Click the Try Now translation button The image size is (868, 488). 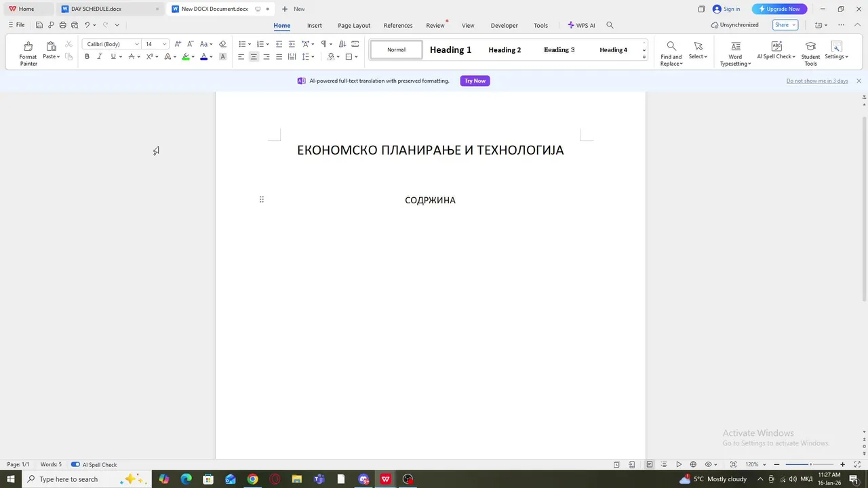(x=475, y=81)
